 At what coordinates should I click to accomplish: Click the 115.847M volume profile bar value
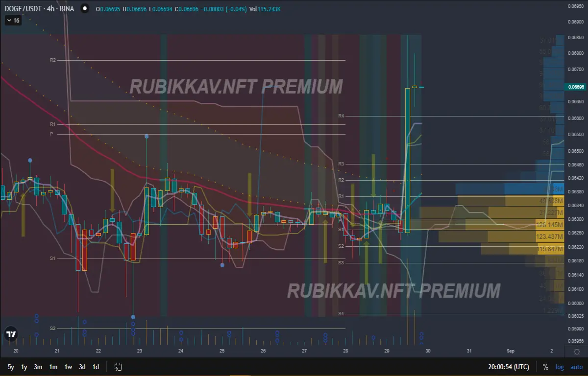[x=551, y=249]
